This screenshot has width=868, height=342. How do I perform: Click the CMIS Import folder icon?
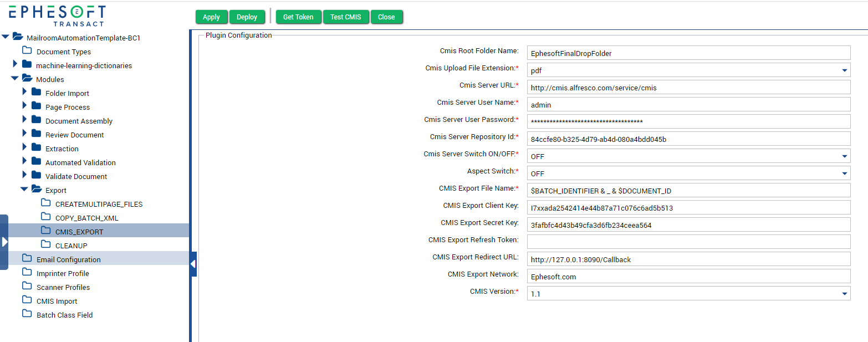click(x=27, y=300)
